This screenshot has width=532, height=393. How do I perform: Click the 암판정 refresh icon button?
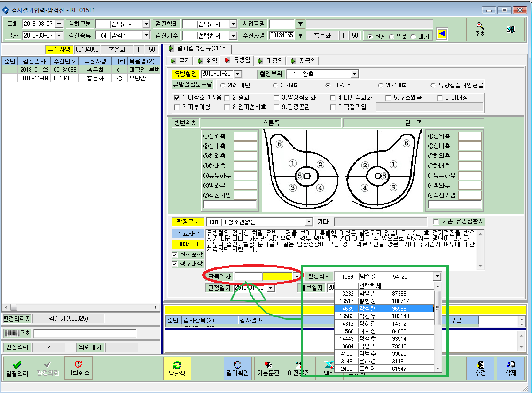(177, 369)
